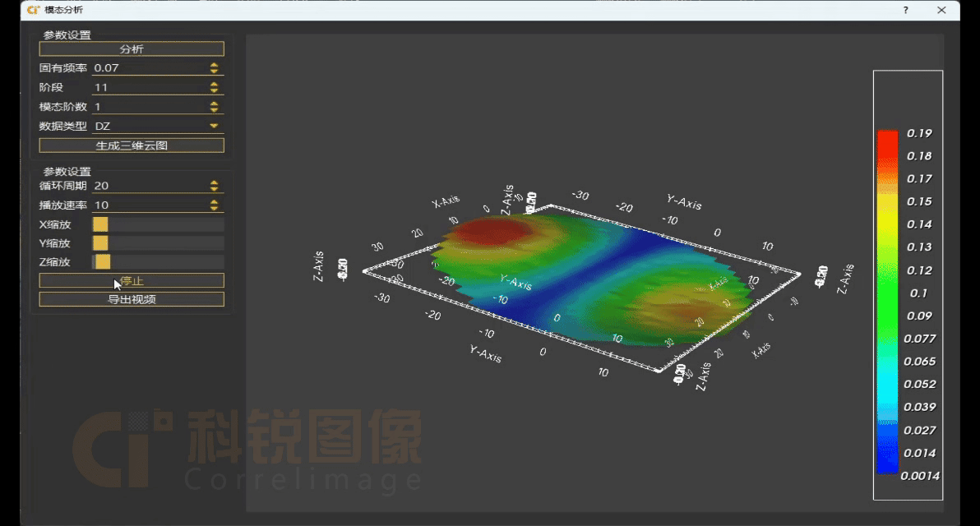This screenshot has height=526, width=980.
Task: Click the Z缩放 slider handle
Action: tap(103, 261)
